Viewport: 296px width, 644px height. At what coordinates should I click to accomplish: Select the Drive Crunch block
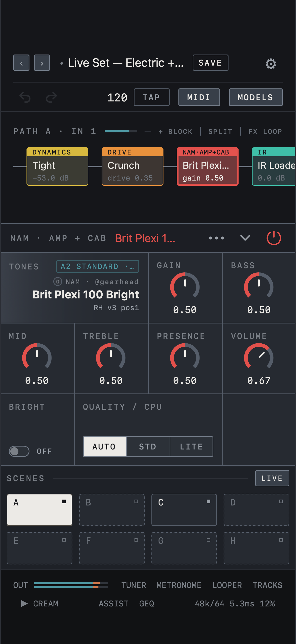point(132,167)
